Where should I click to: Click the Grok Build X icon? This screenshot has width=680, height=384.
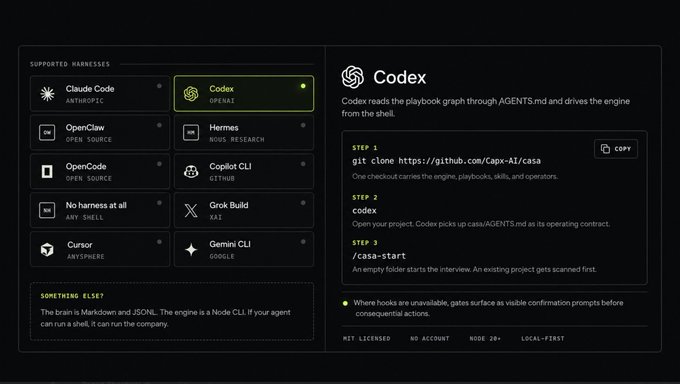[191, 210]
